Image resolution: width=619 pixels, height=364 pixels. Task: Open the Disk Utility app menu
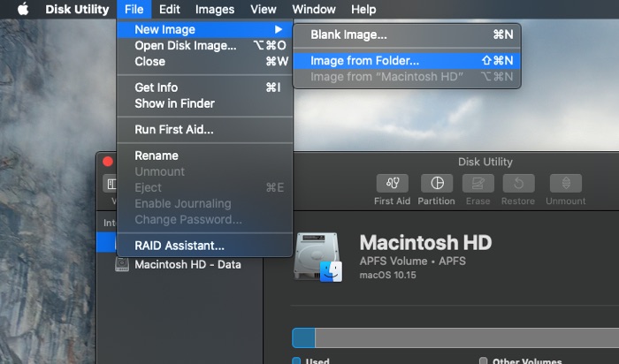[77, 9]
